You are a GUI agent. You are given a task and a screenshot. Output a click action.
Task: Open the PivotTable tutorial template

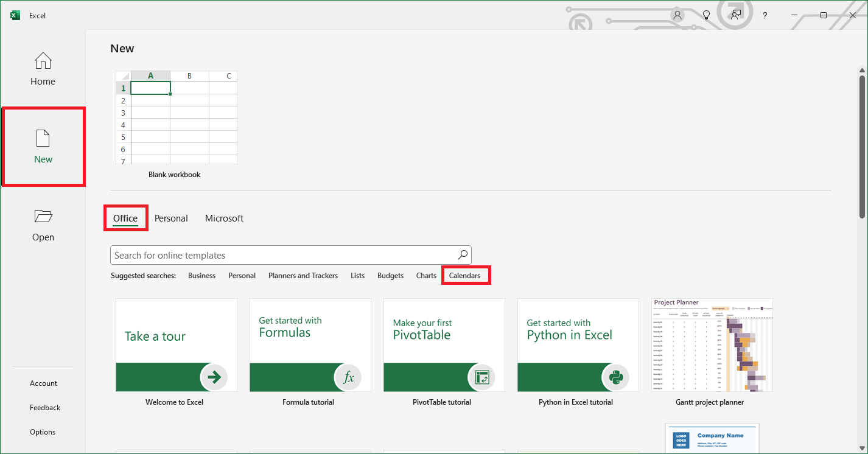click(444, 345)
